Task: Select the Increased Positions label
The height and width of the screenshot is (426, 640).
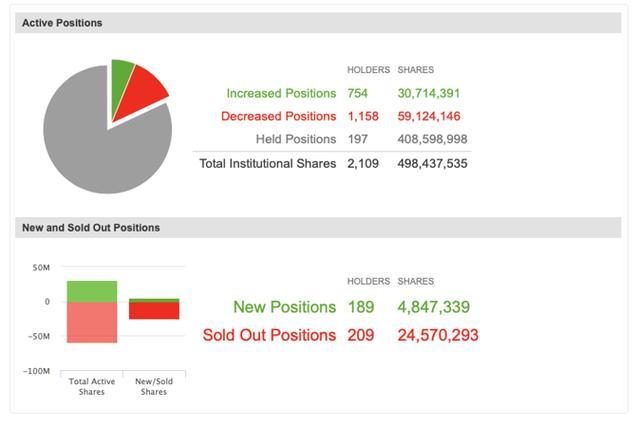Action: point(281,93)
